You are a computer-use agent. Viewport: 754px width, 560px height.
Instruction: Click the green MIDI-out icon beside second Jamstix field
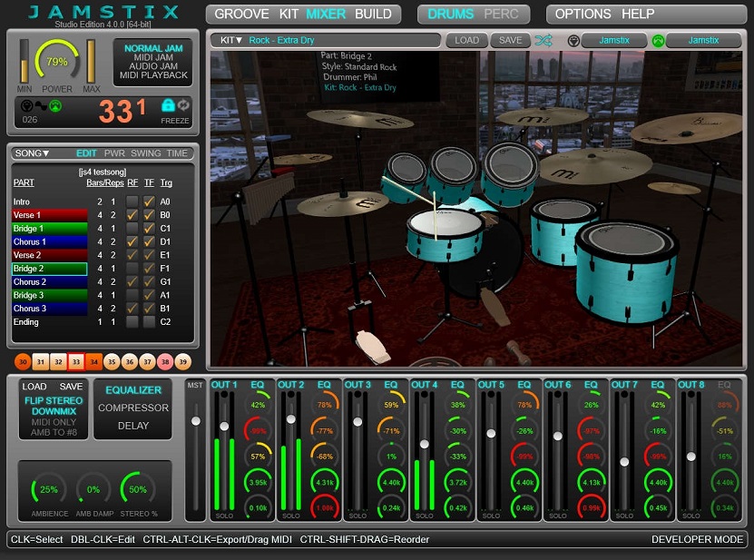[658, 41]
